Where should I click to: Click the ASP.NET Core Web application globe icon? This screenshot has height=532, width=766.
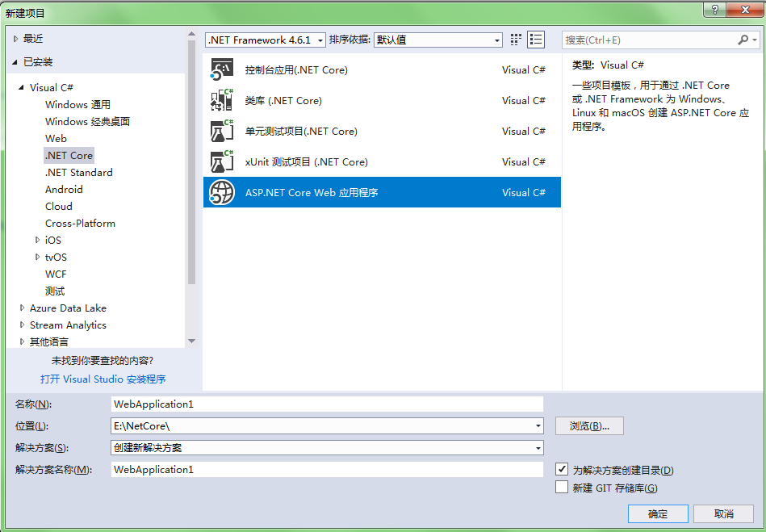click(222, 192)
